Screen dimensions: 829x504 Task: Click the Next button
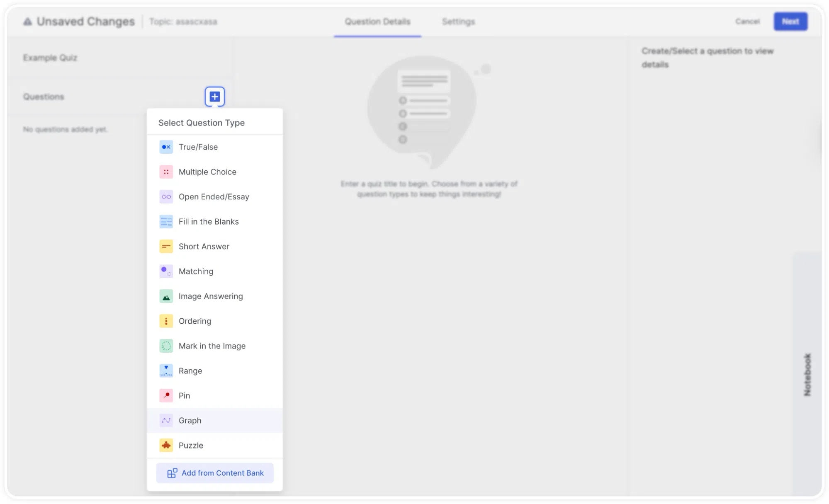(x=790, y=22)
